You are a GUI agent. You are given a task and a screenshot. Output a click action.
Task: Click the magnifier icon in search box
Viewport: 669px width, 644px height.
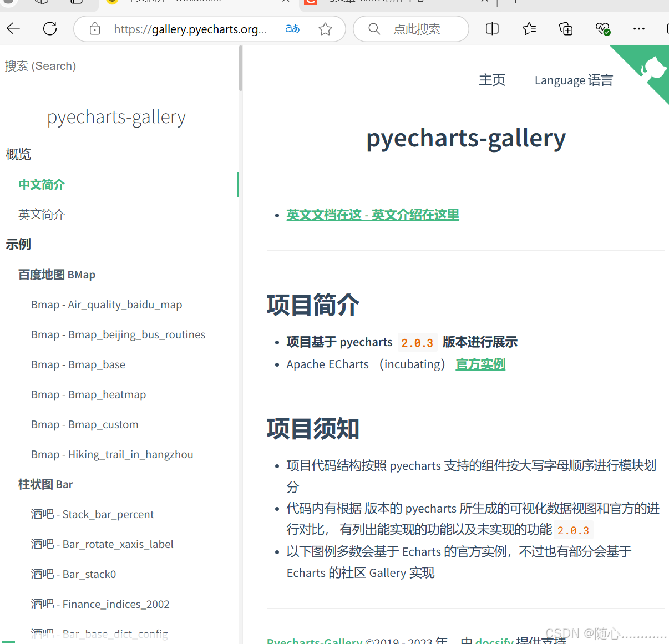coord(374,29)
